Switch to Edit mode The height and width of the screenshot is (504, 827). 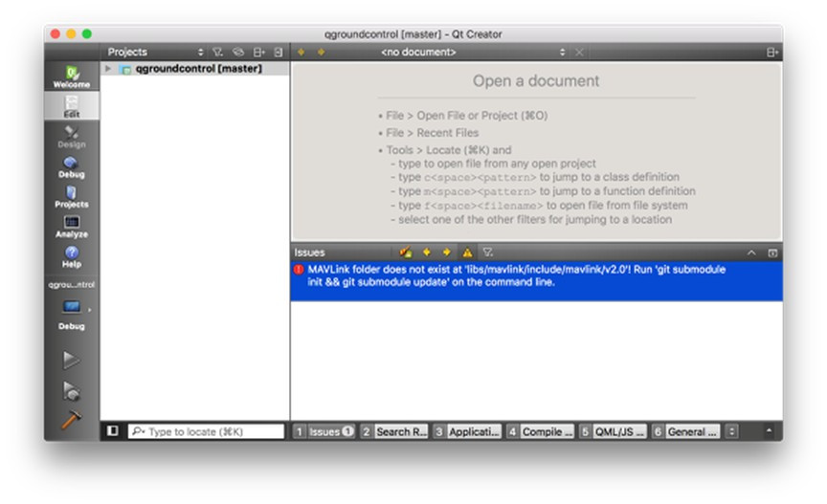(72, 106)
